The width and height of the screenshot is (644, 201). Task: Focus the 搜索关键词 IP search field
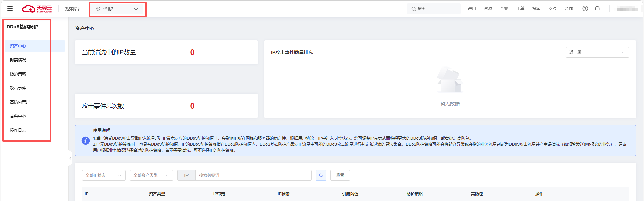[x=253, y=175]
